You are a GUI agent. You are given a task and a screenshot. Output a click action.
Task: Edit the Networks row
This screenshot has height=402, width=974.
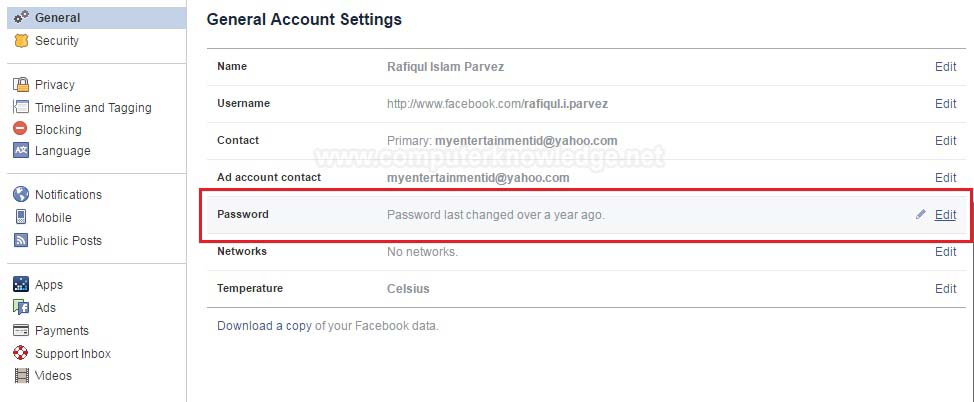click(x=945, y=252)
